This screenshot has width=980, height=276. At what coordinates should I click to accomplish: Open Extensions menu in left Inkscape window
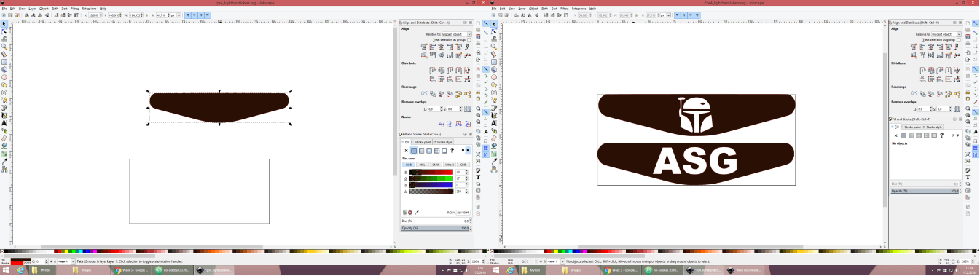89,9
